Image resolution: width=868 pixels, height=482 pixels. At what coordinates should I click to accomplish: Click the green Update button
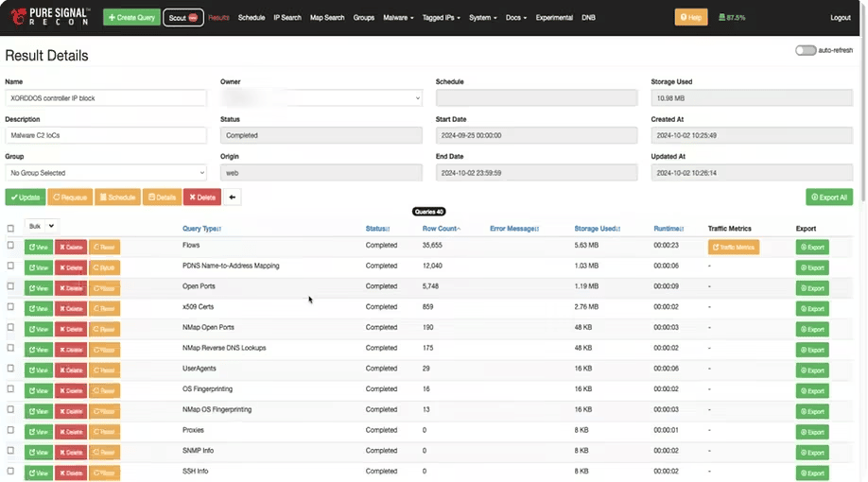click(26, 197)
